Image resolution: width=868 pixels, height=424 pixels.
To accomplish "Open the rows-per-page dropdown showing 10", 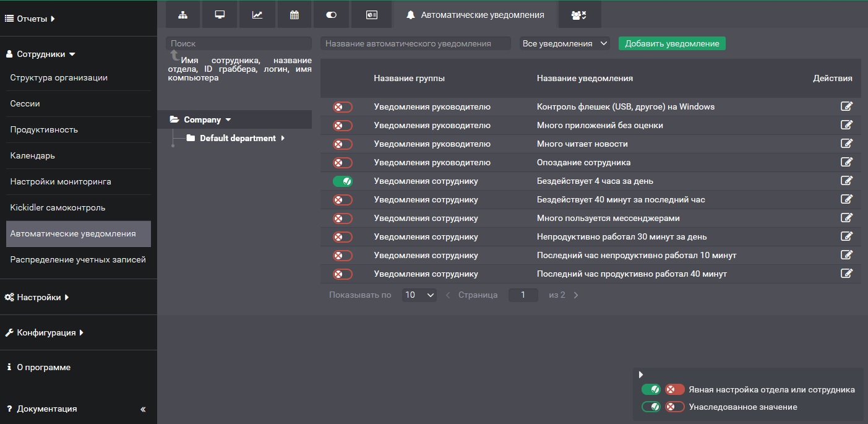I will click(x=419, y=295).
